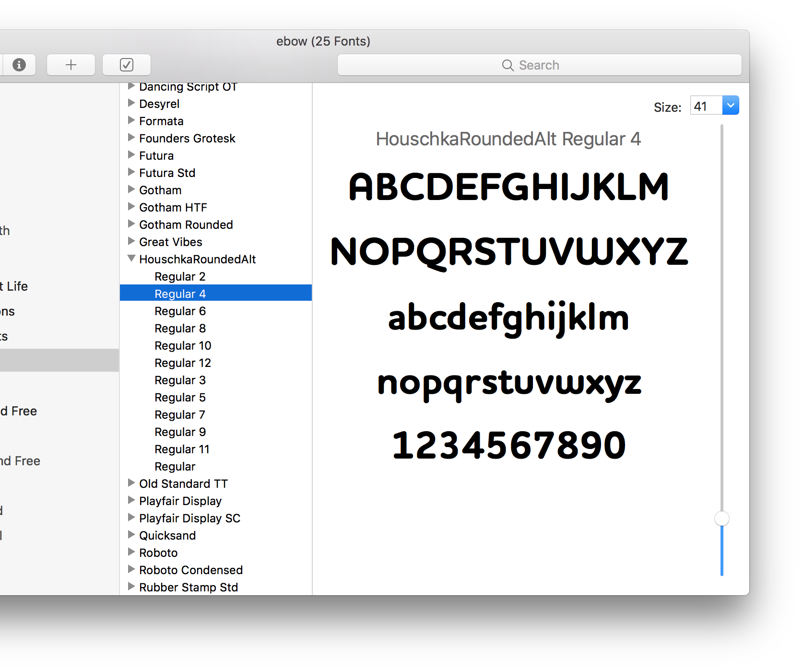Expand the Founders Grotesk family
This screenshot has width=803, height=672.
click(x=131, y=138)
